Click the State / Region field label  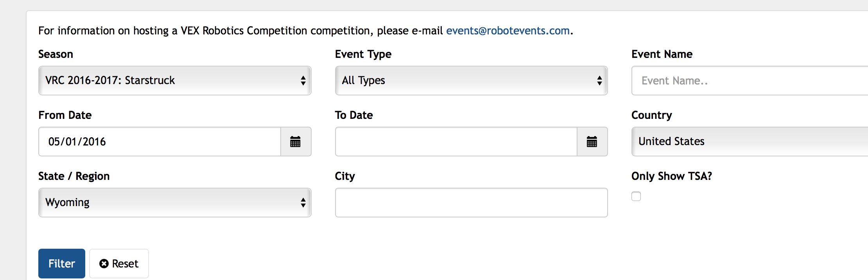pos(74,176)
